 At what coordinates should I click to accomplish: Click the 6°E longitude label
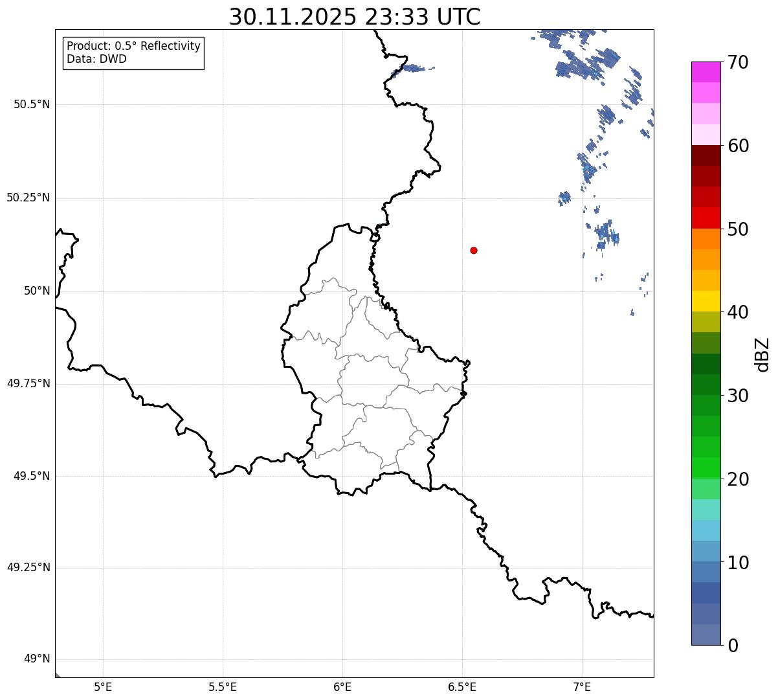pyautogui.click(x=342, y=687)
